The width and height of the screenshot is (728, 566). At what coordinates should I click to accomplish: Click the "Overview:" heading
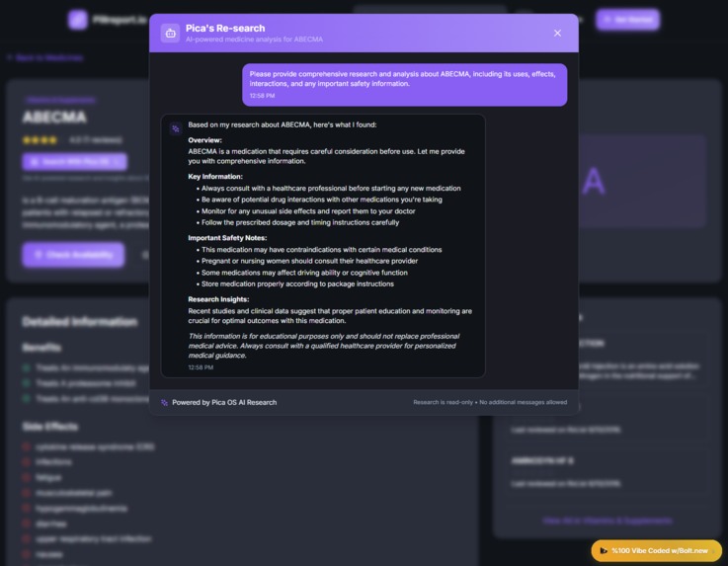coord(204,140)
